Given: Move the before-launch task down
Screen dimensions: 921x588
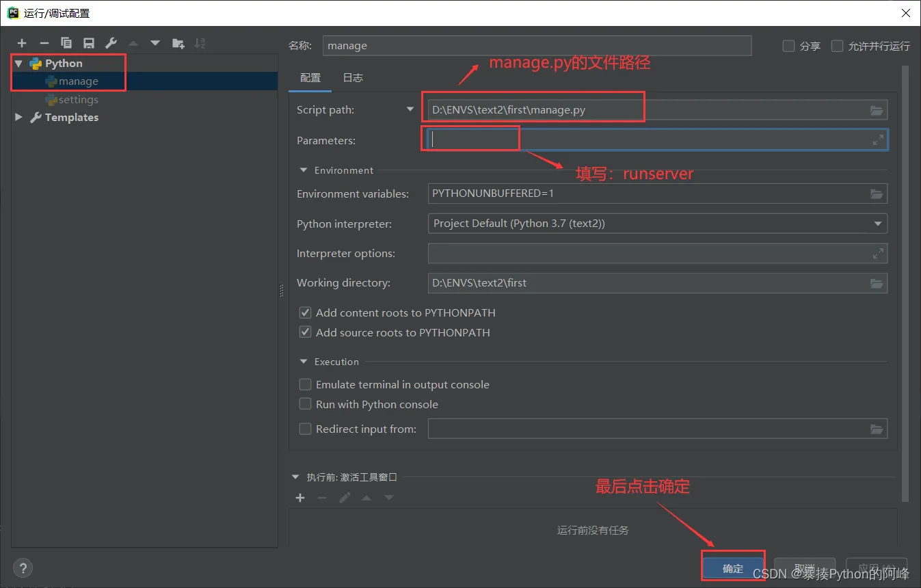Looking at the screenshot, I should click(x=389, y=498).
